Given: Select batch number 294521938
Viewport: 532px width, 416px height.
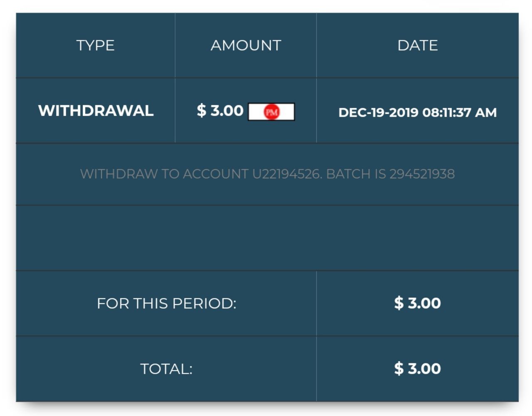Looking at the screenshot, I should coord(422,174).
